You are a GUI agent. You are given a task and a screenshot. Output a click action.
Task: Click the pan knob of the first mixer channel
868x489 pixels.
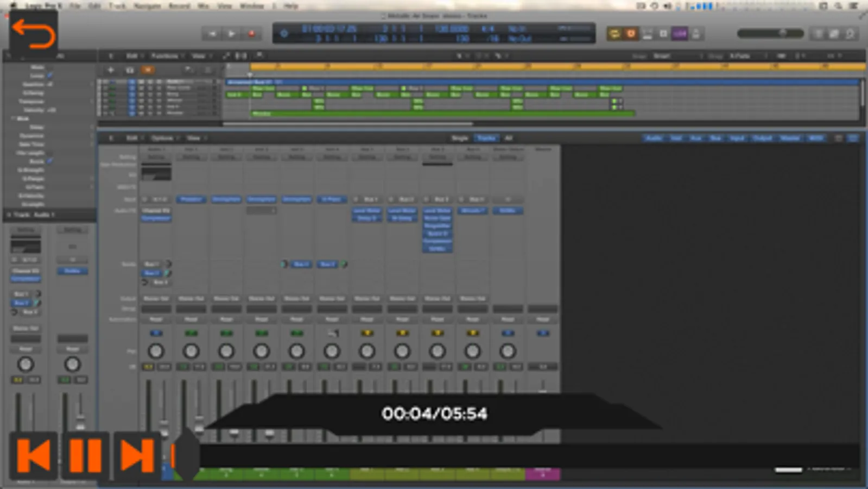[156, 351]
